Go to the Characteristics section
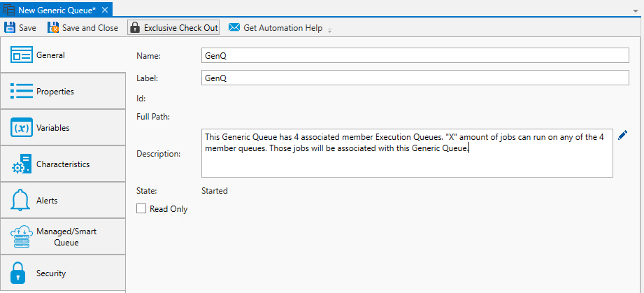 coord(63,164)
